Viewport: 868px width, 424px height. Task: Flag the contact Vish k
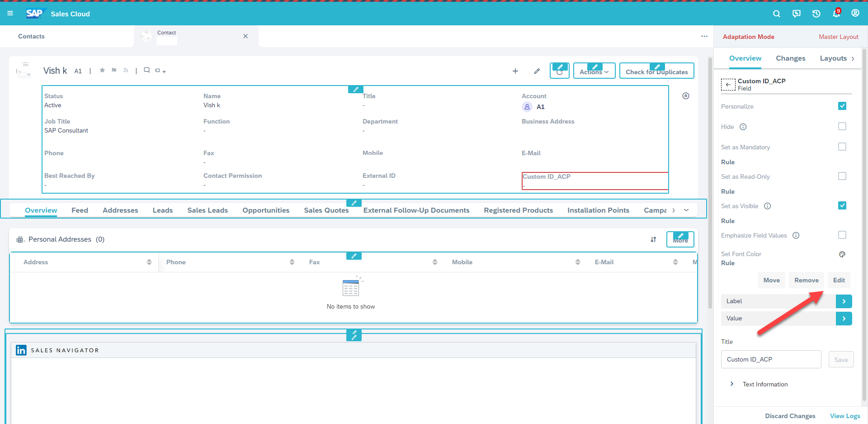[114, 70]
